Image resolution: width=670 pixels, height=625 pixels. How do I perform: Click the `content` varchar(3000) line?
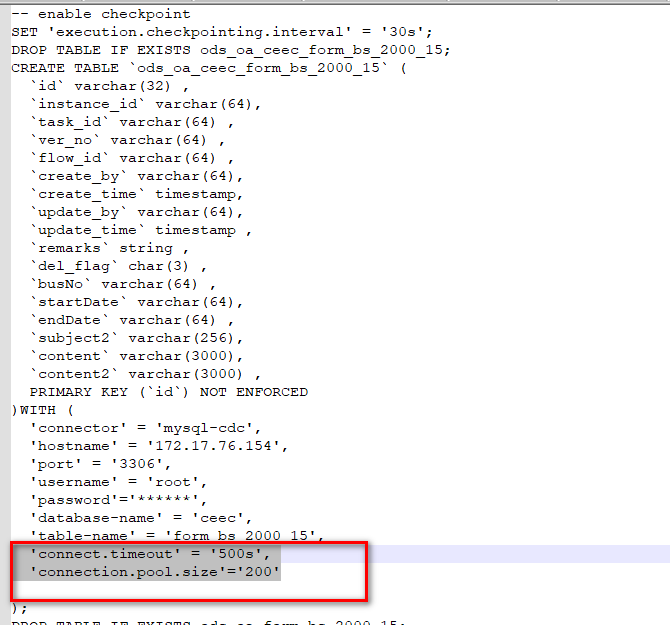(136, 355)
